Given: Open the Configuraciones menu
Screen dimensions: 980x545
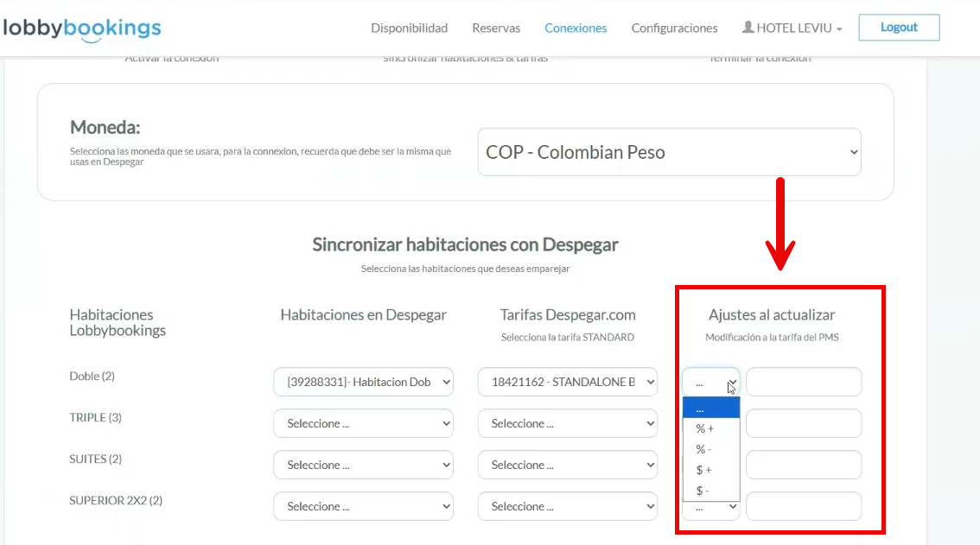Looking at the screenshot, I should pyautogui.click(x=674, y=29).
